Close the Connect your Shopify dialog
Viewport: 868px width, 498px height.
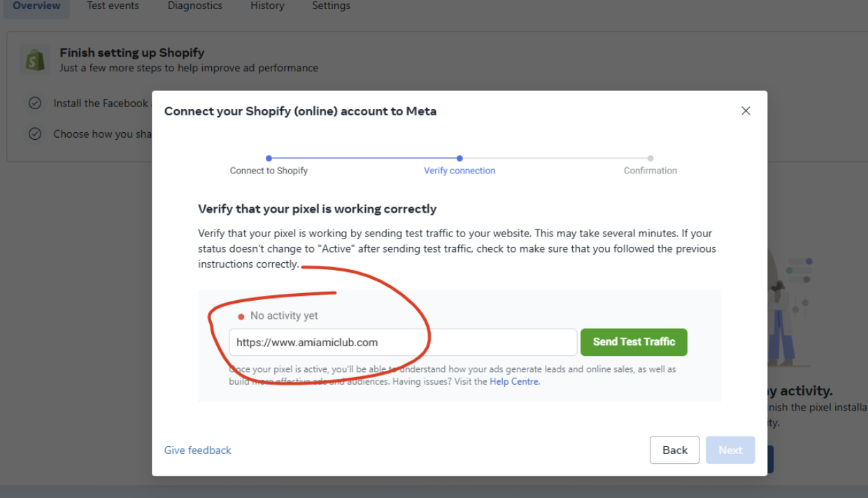click(x=746, y=111)
